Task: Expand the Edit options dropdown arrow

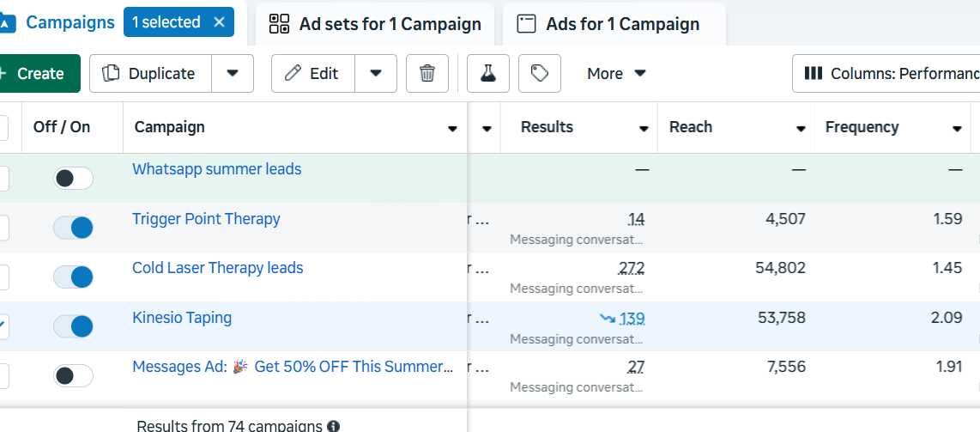Action: pos(376,74)
